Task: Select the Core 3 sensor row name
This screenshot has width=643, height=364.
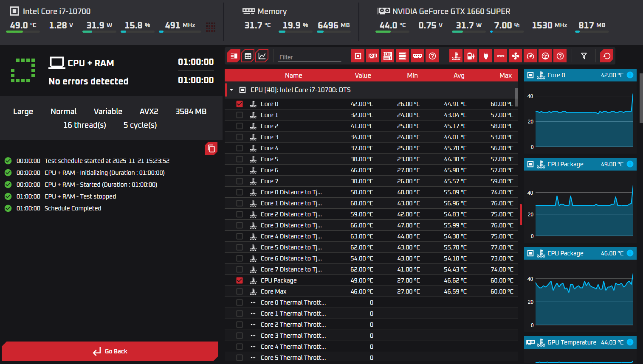Action: [x=270, y=137]
